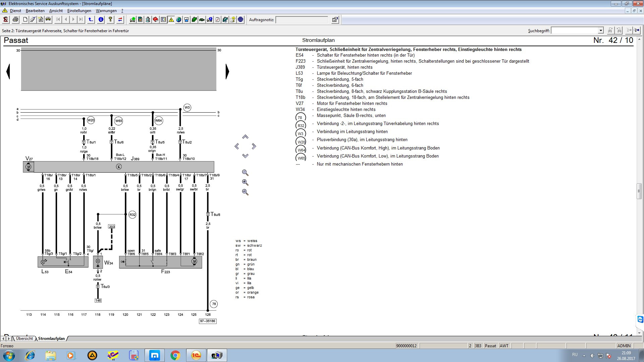Image resolution: width=644 pixels, height=362 pixels.
Task: Click the blue info 'i' icon
Action: click(101, 19)
